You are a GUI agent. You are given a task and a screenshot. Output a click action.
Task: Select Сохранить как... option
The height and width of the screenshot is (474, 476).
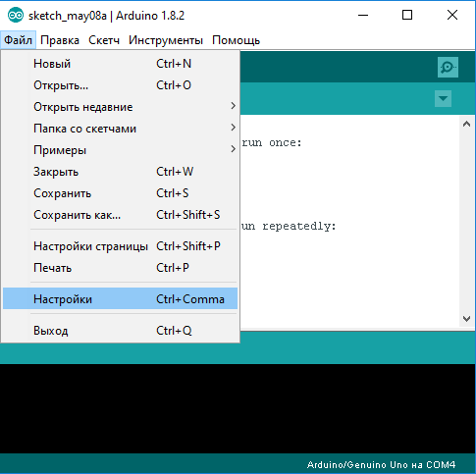(x=120, y=215)
